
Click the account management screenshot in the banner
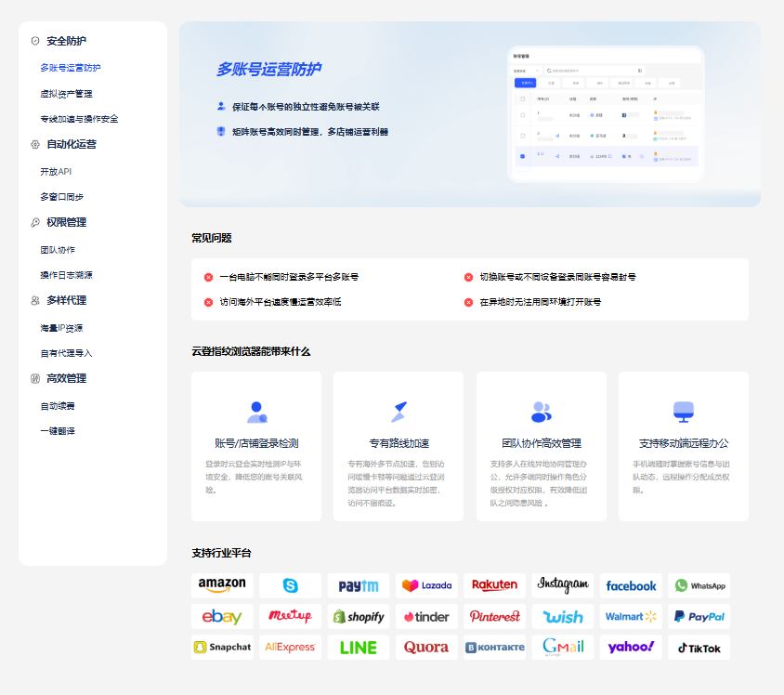[x=606, y=114]
